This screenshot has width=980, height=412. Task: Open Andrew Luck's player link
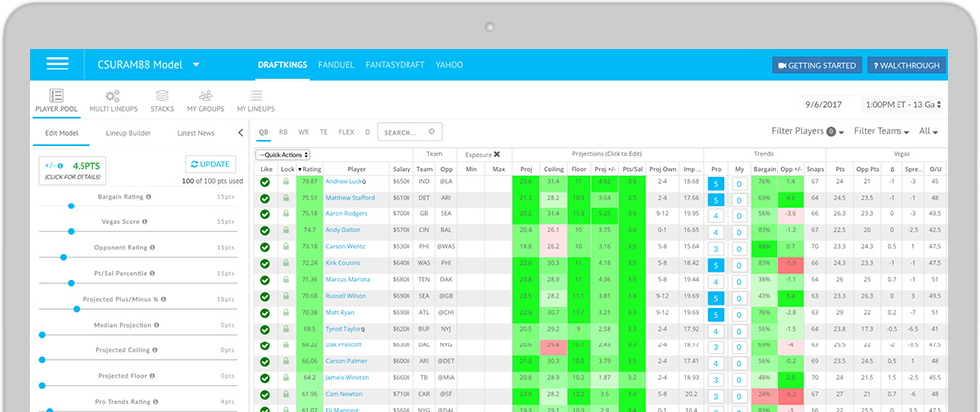(x=346, y=181)
